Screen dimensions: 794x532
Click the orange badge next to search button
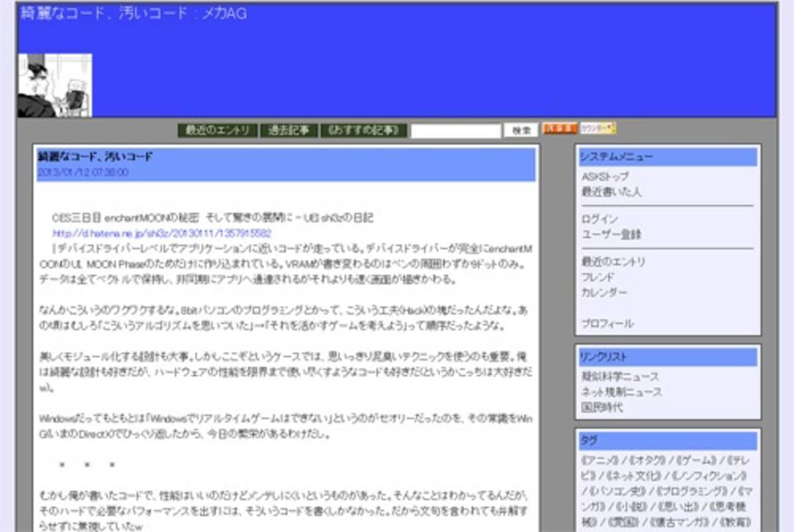[560, 129]
